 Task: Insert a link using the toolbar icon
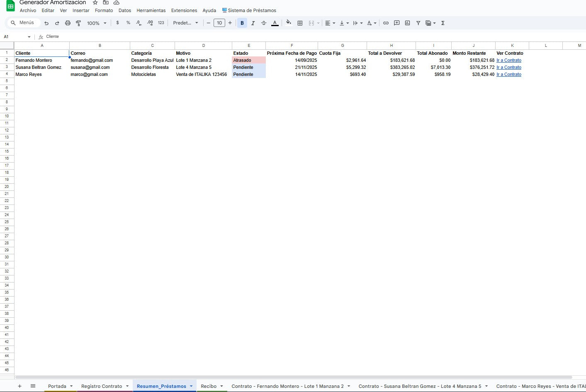pos(386,23)
